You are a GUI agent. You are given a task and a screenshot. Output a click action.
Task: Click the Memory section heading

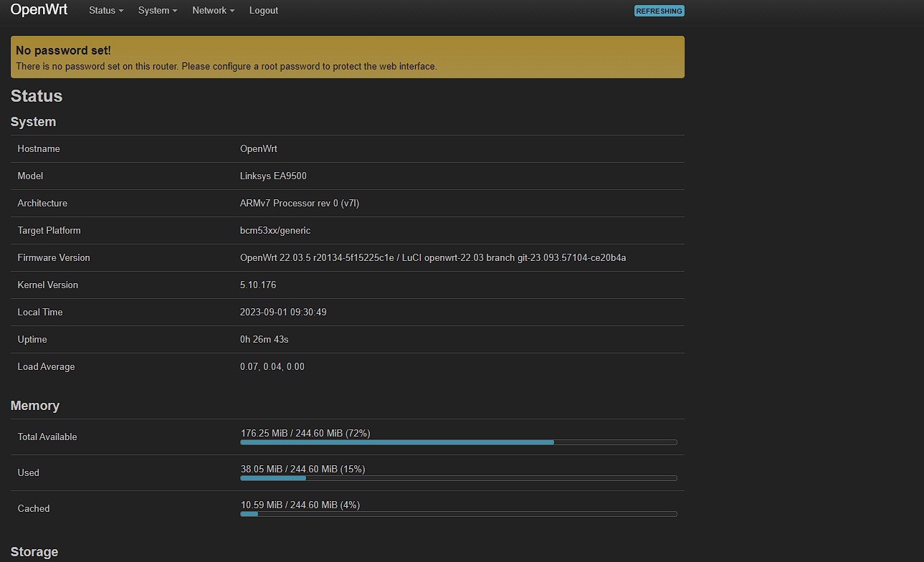[x=35, y=406]
